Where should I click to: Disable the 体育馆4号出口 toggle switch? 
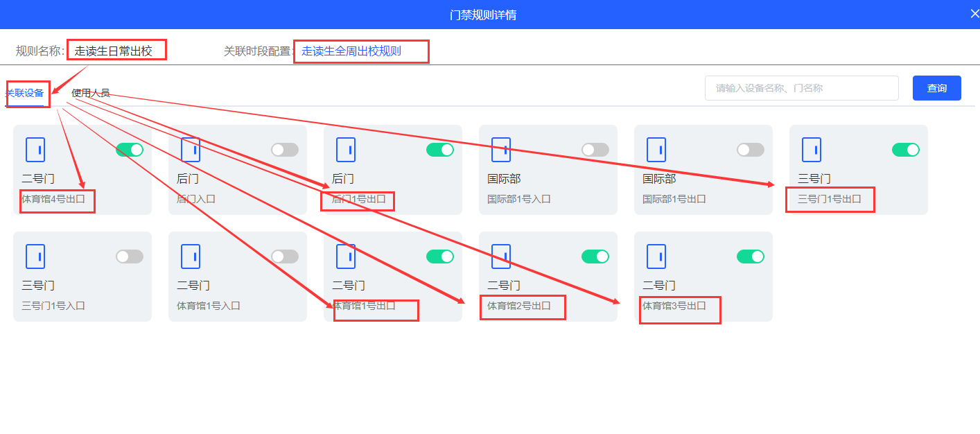point(129,150)
